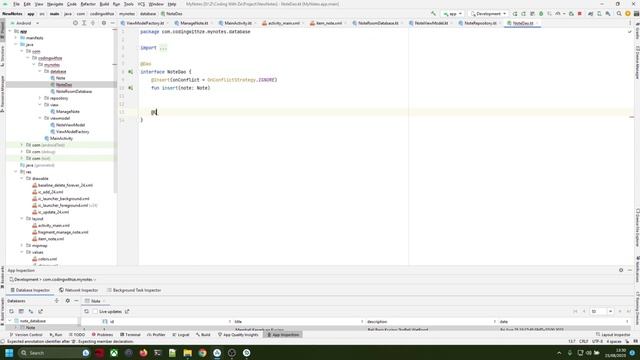Viewport: 640px width, 360px height.
Task: Open the Logcat tool window
Action: 180,335
